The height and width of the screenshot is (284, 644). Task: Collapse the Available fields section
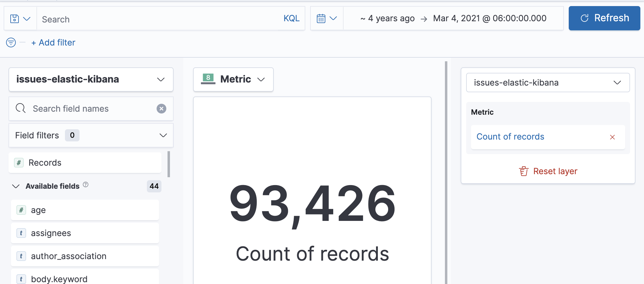15,186
